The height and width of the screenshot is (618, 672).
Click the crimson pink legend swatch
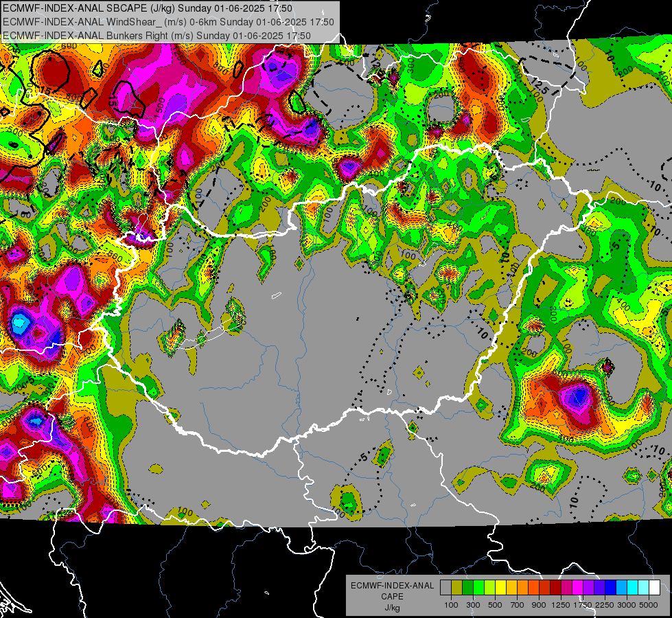[x=567, y=587]
